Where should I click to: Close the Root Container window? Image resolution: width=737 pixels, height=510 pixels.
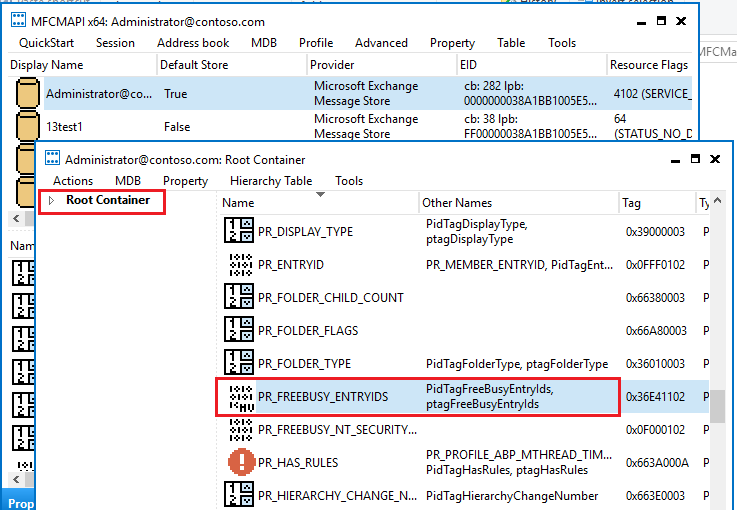(715, 159)
